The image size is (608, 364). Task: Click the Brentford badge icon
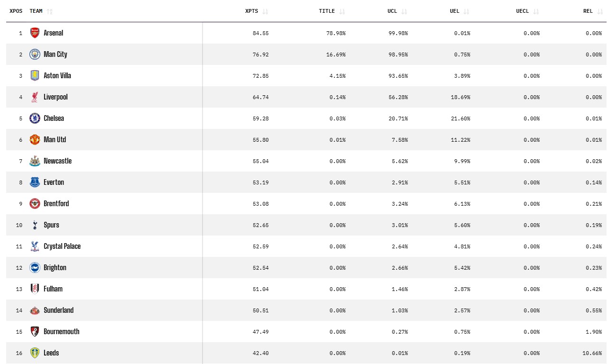pyautogui.click(x=35, y=204)
